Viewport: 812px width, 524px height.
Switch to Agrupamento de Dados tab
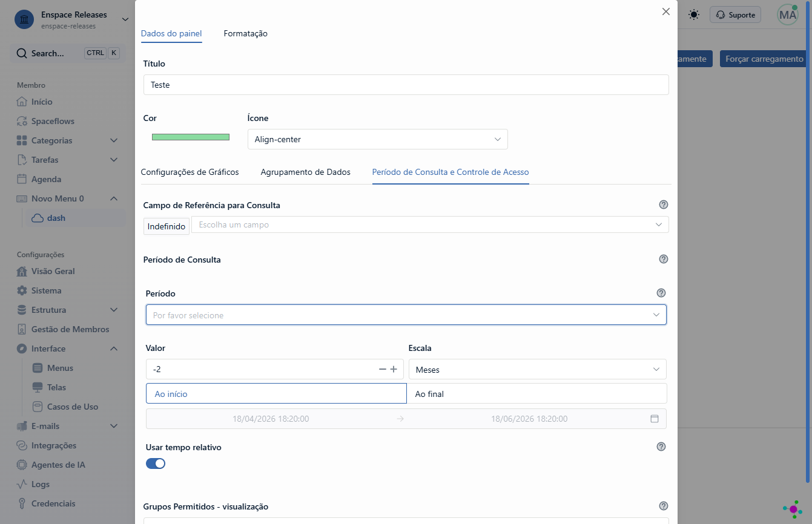pos(306,172)
